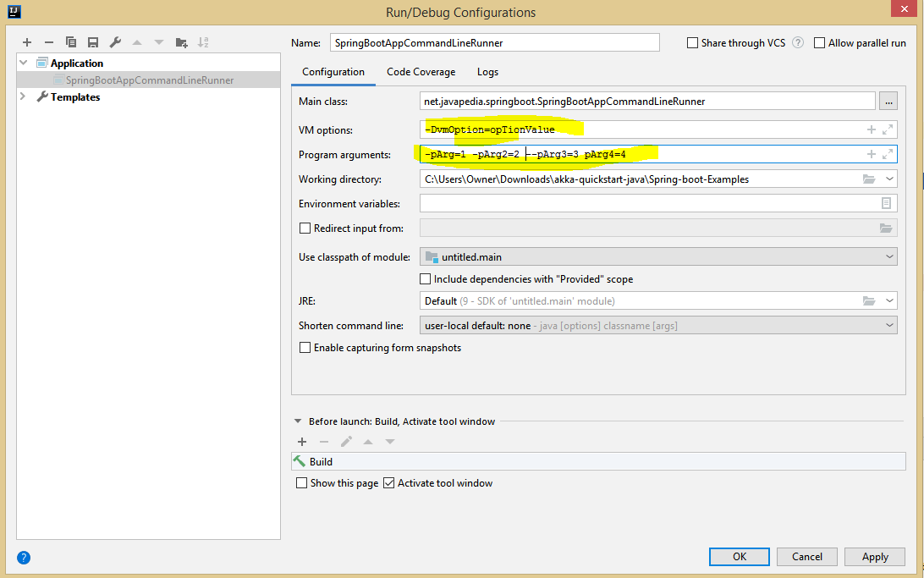
Task: Apply the configuration changes
Action: [874, 556]
